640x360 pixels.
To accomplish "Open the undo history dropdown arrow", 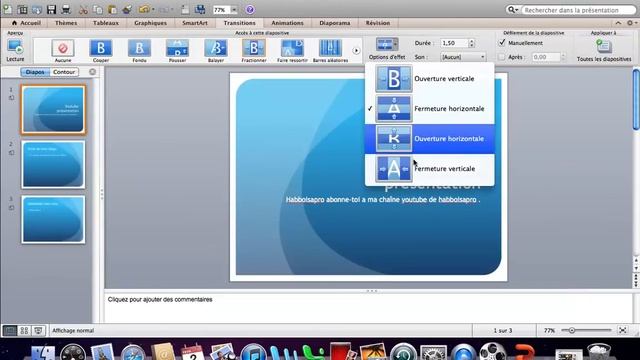I will 153,9.
